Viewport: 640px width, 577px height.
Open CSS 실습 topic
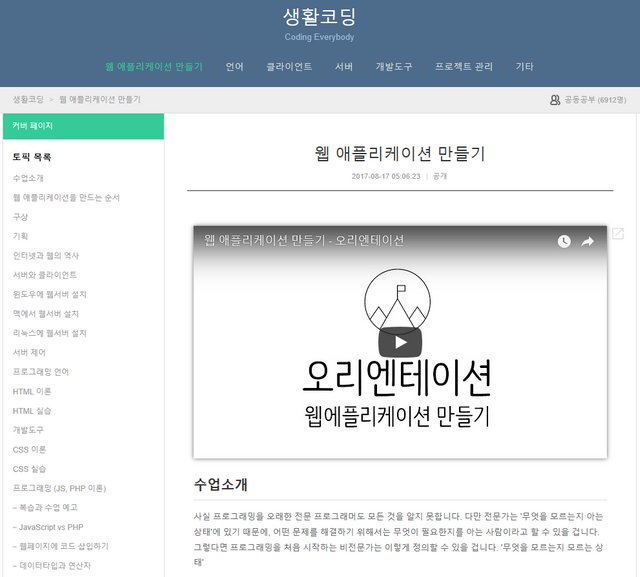click(x=29, y=469)
